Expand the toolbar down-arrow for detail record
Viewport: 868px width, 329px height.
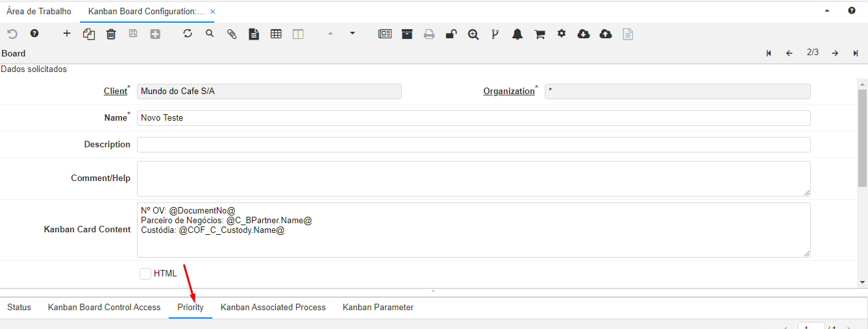[x=353, y=33]
